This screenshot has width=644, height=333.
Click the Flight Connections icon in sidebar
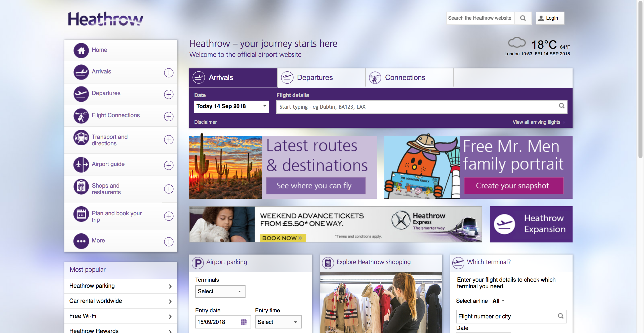pos(81,116)
